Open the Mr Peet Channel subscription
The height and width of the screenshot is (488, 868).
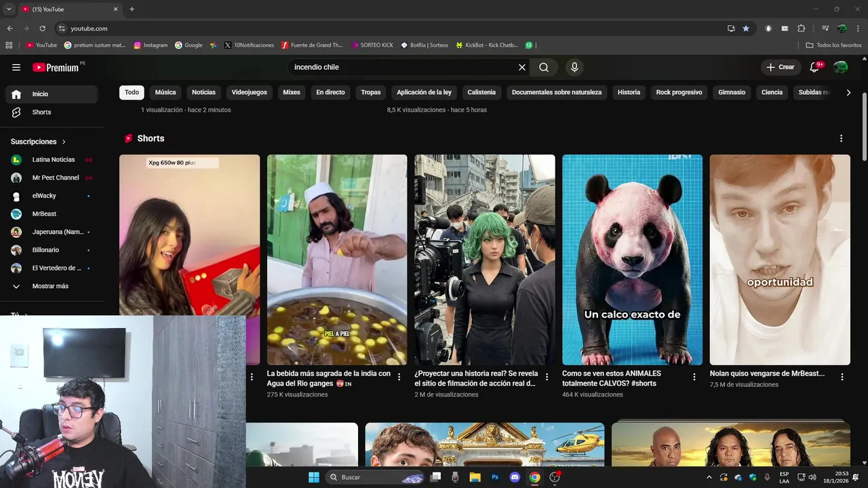52,178
